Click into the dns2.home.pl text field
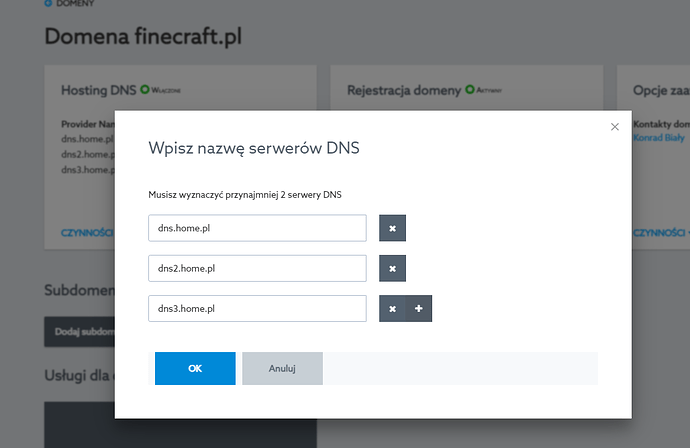 tap(257, 268)
